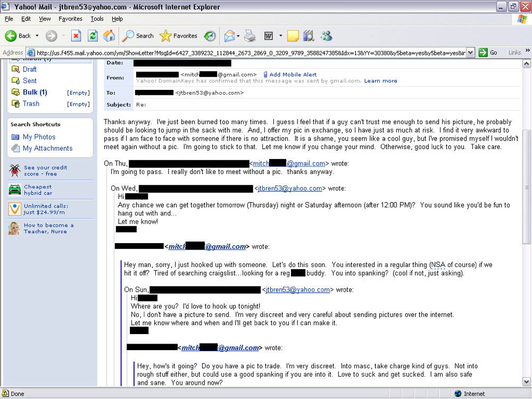The image size is (532, 399).
Task: Click the orange V calls ad icon
Action: 14,209
